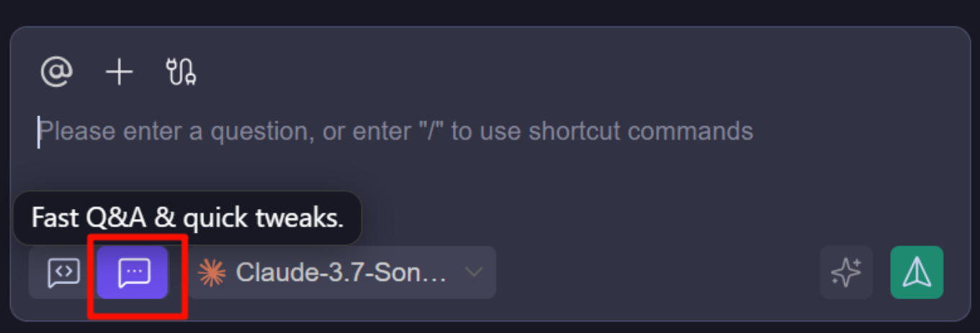Switch to the code mode toggle
Viewport: 980px width, 333px height.
tap(63, 272)
